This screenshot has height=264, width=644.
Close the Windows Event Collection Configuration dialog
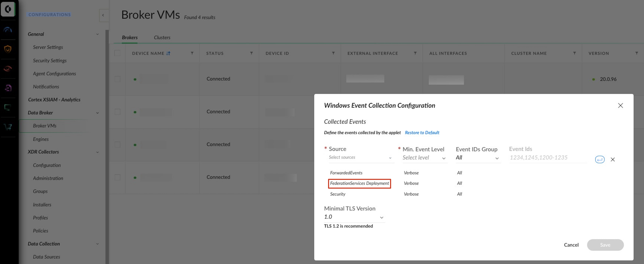coord(620,105)
